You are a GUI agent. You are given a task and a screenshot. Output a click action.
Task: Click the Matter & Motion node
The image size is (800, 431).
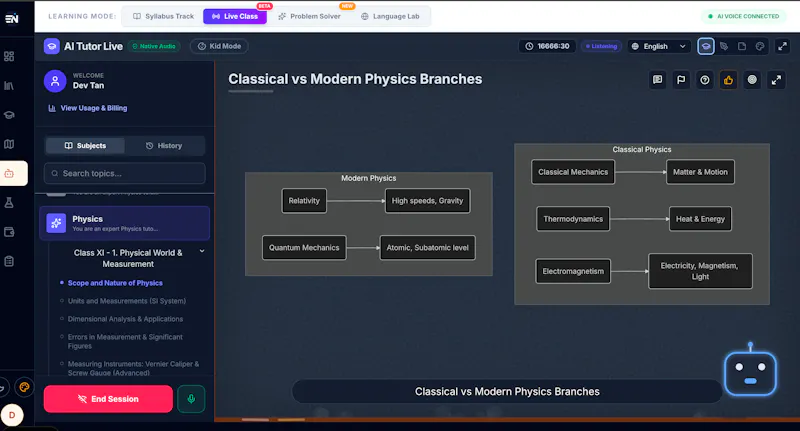pos(700,172)
